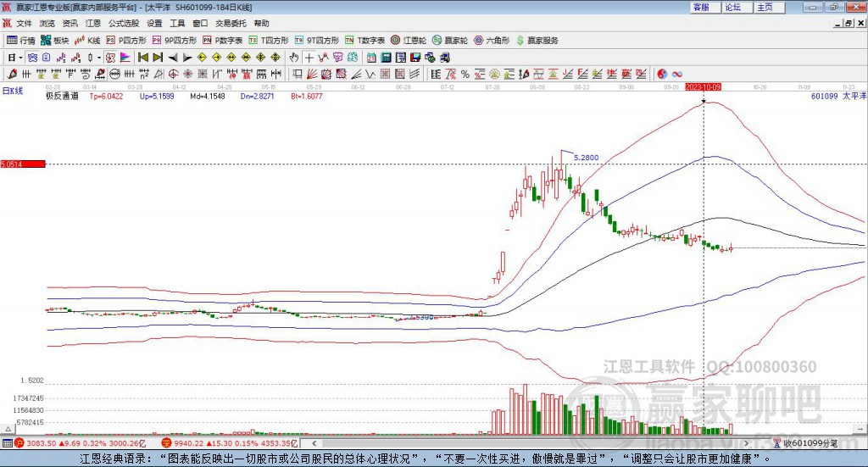Open the 浏览 menu
This screenshot has height=467, width=868.
pyautogui.click(x=47, y=23)
